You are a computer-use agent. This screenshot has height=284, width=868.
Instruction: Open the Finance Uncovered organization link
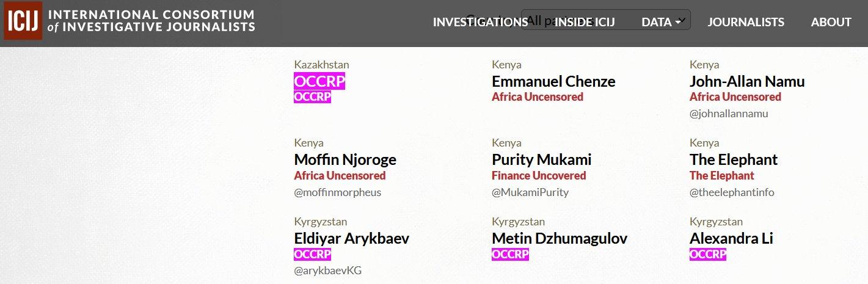(538, 176)
